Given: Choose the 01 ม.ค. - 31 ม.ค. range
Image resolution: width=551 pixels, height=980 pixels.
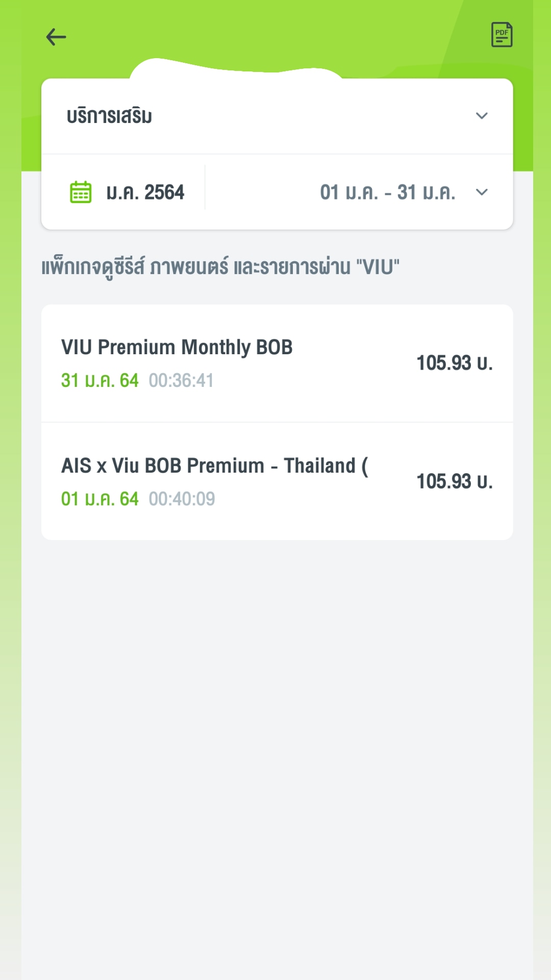Looking at the screenshot, I should [x=387, y=192].
